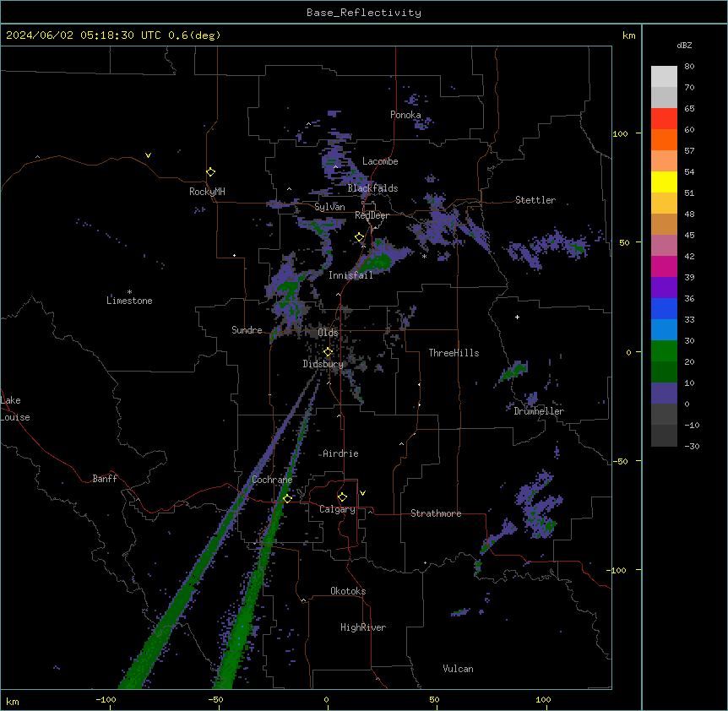
Task: Pick the light orange 57 dBZ legend swatch
Action: point(664,161)
